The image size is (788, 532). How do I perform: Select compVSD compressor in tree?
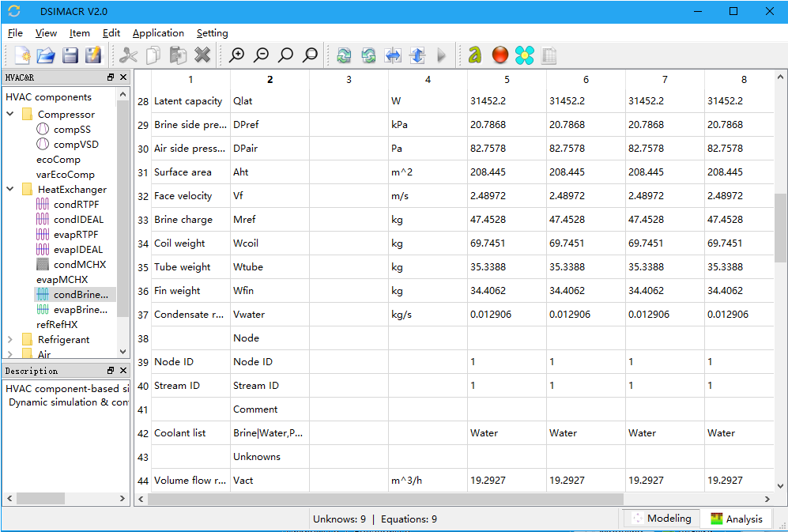point(76,145)
